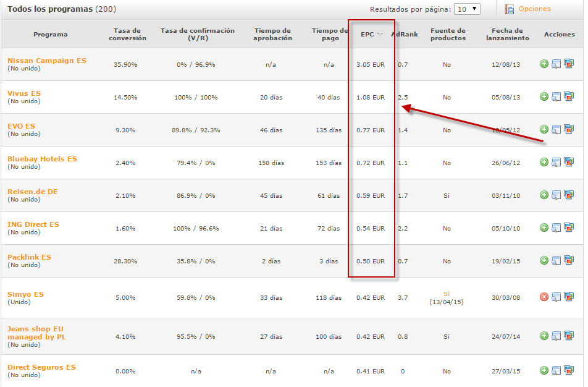Open ING Direct ES creatives icon
This screenshot has width=588, height=387.
[x=569, y=227]
